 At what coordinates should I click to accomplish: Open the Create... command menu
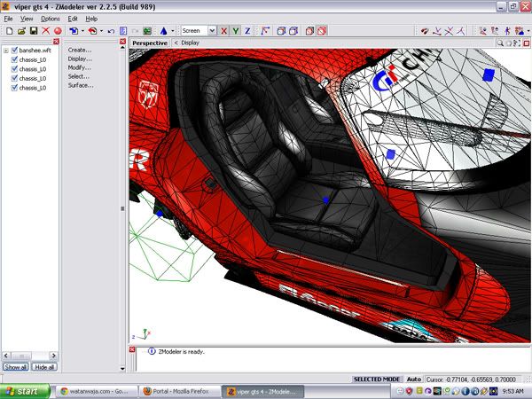tap(81, 50)
